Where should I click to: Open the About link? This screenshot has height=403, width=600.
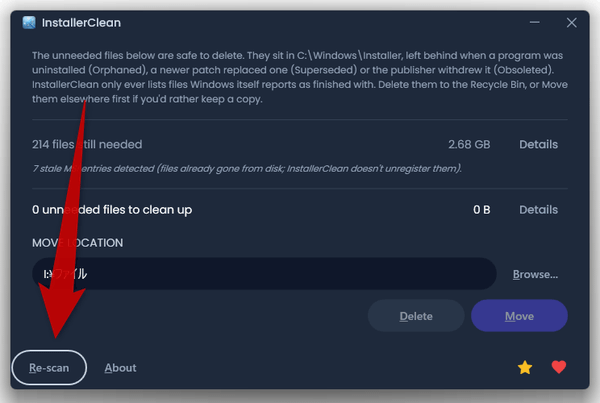click(x=120, y=368)
